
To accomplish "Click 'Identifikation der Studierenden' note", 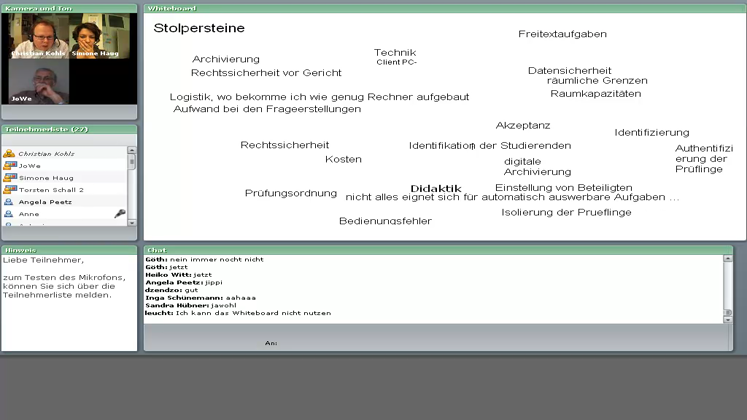I will (x=490, y=146).
